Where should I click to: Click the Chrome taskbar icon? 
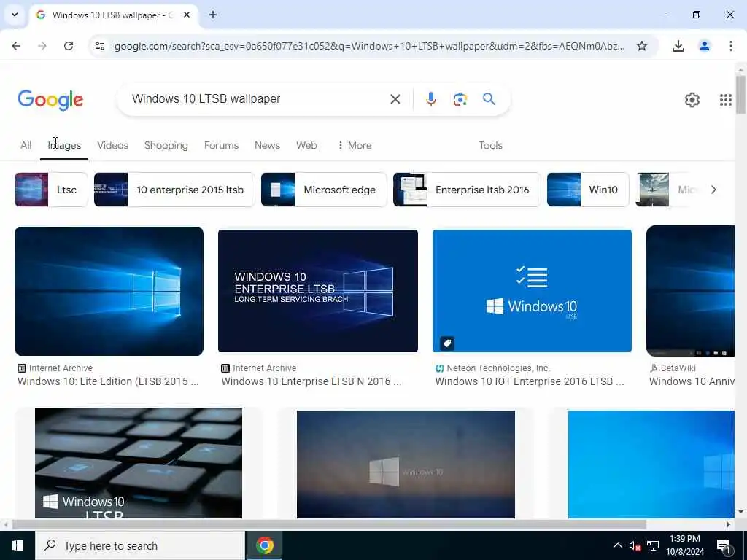tap(264, 545)
